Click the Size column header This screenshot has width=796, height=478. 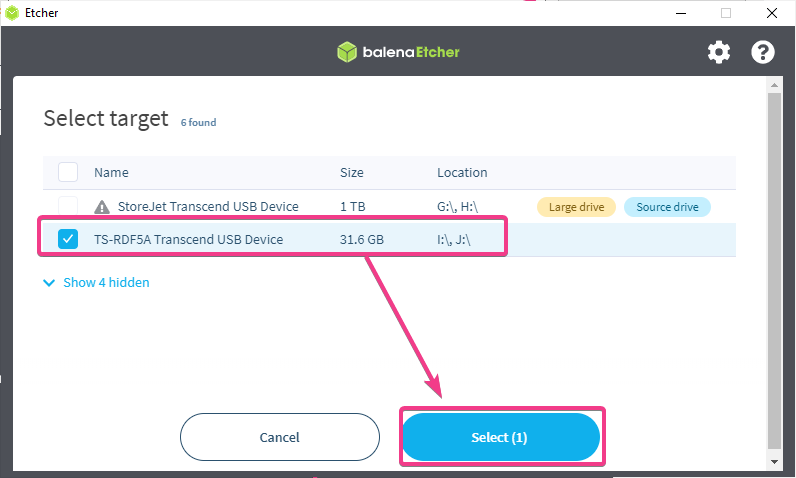click(x=352, y=173)
